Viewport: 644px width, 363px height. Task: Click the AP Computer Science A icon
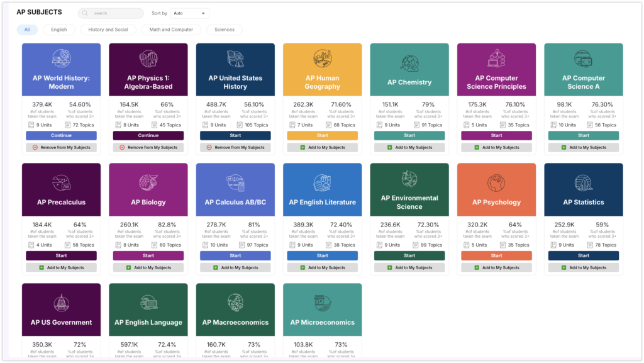[x=584, y=59]
